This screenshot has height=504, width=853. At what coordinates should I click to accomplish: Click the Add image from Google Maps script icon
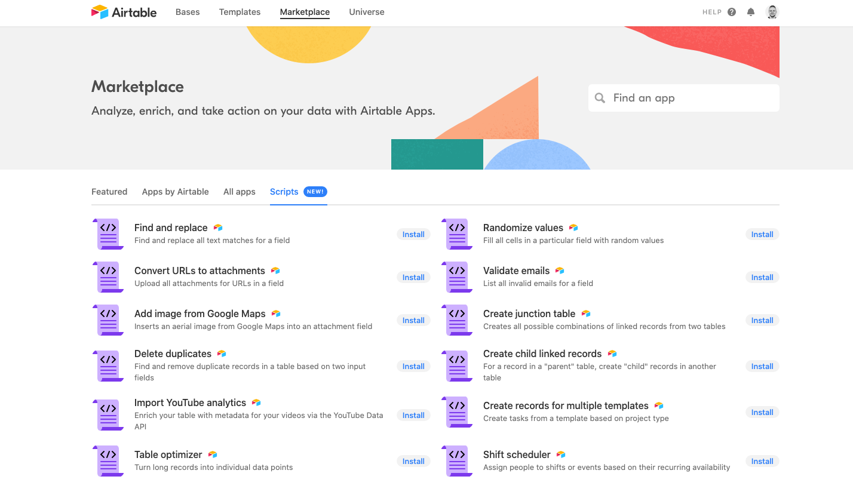108,320
